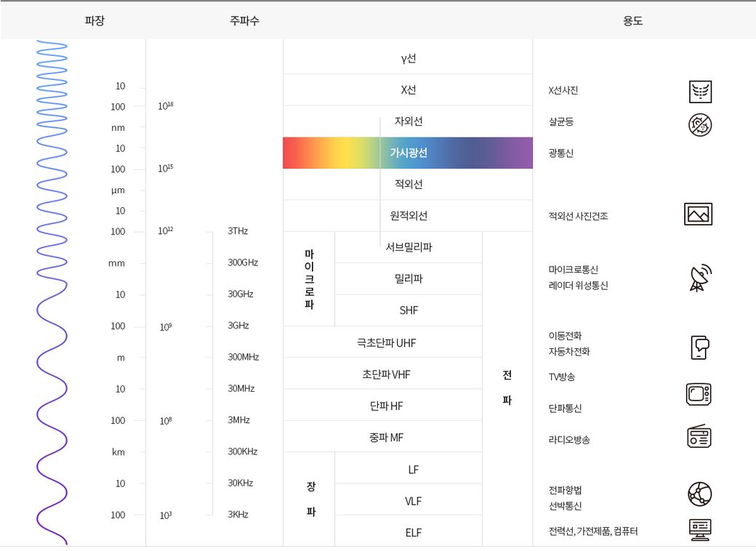Select the 파장 column header
Screen dimensions: 756x551
pos(94,20)
